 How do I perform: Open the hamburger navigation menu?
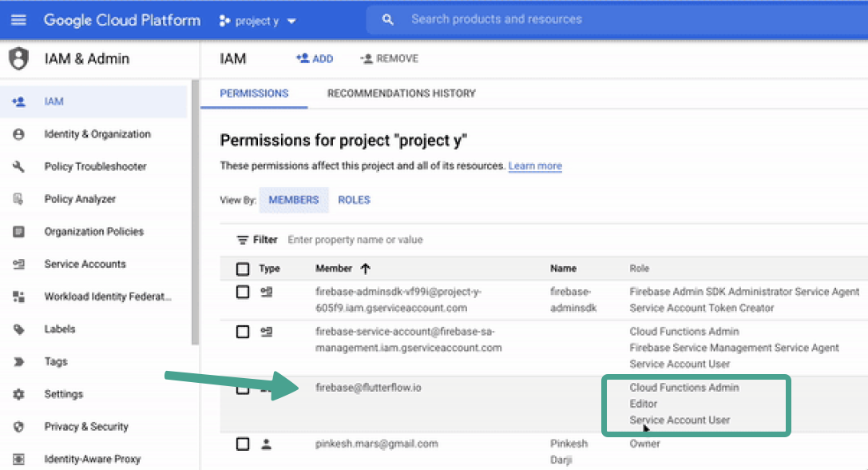18,20
